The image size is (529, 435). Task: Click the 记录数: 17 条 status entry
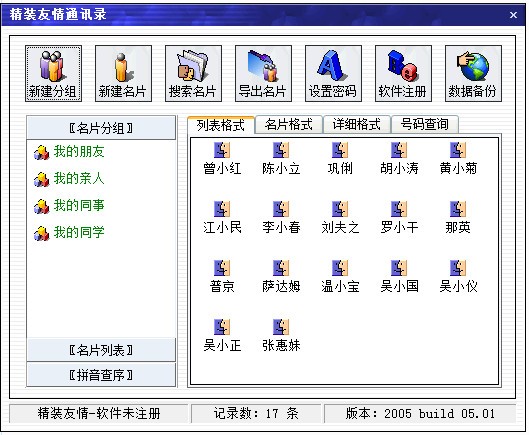click(x=256, y=413)
